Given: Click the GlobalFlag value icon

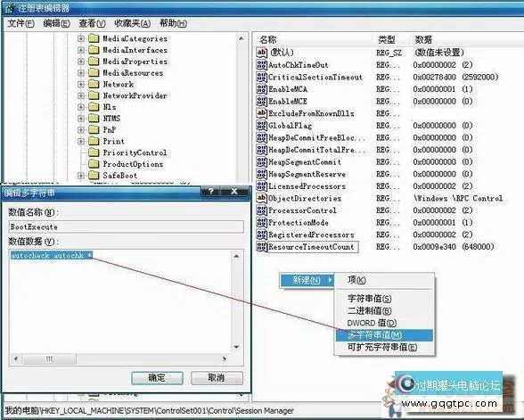Looking at the screenshot, I should 262,126.
